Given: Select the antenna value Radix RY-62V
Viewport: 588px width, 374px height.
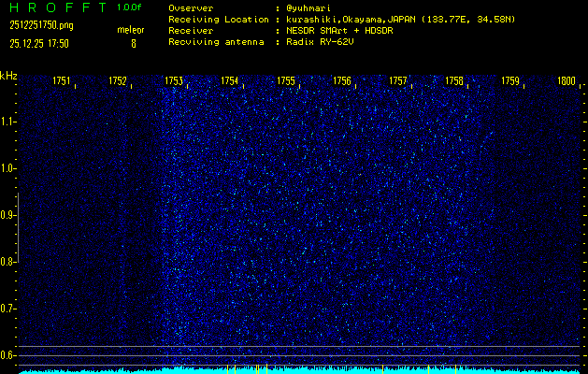Looking at the screenshot, I should click(x=320, y=42).
